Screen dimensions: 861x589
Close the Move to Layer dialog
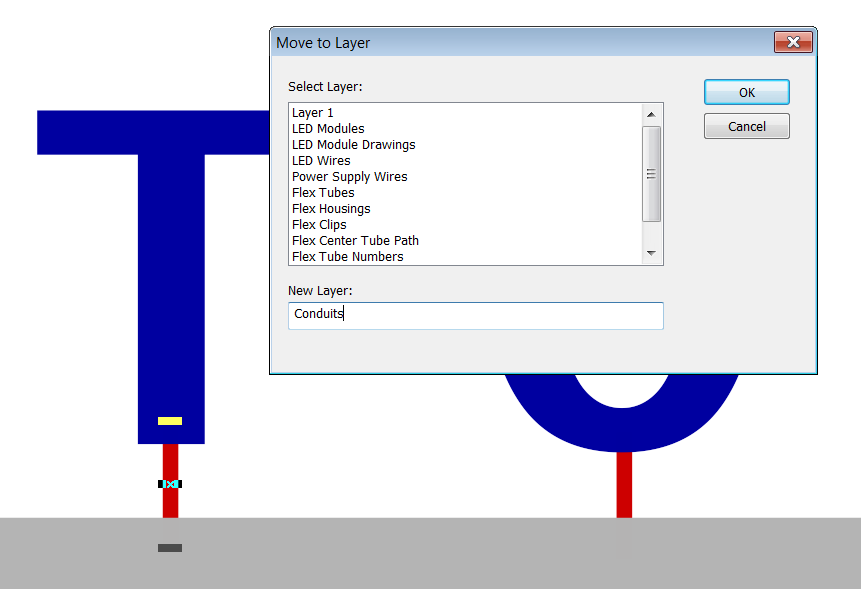(x=792, y=42)
